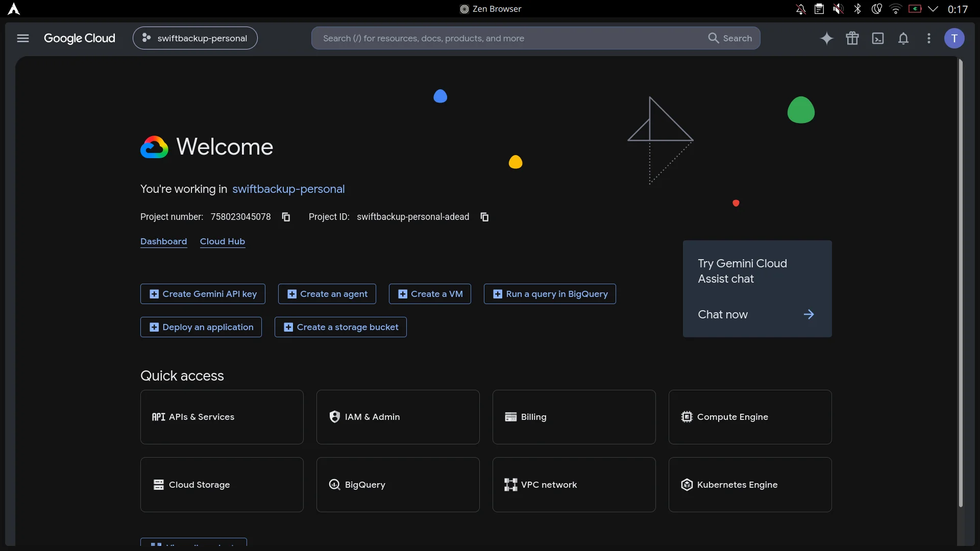Open Gemini AI assistant sparkle icon

coord(827,38)
